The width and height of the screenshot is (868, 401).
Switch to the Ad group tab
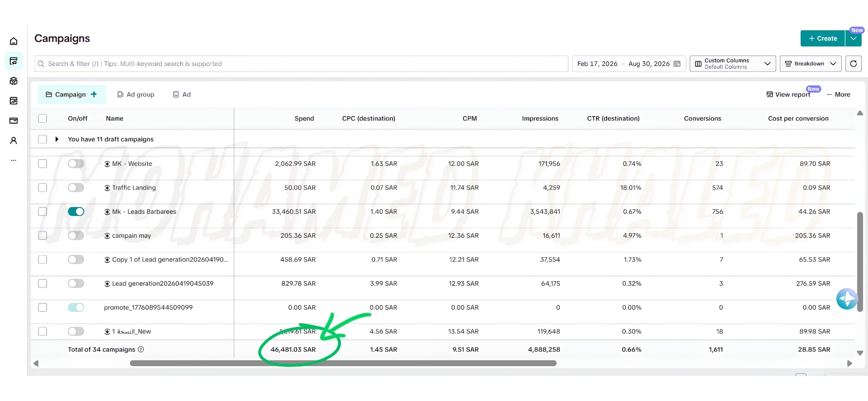click(x=135, y=95)
